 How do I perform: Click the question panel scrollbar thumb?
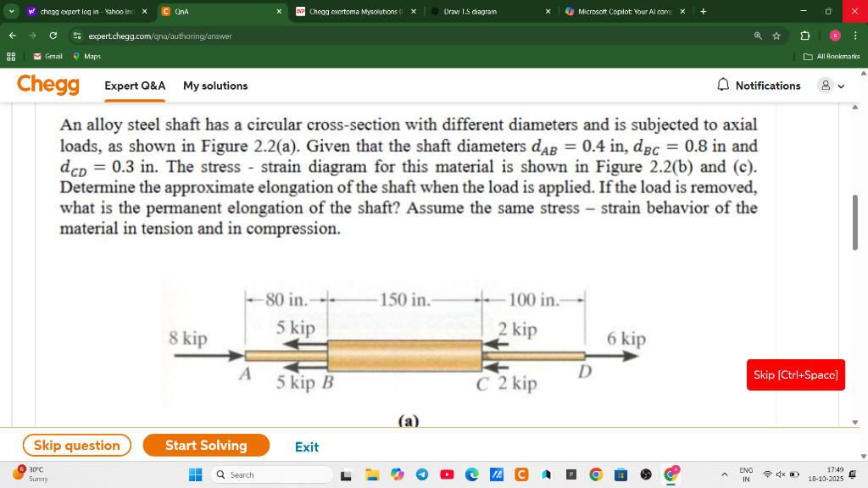click(855, 223)
